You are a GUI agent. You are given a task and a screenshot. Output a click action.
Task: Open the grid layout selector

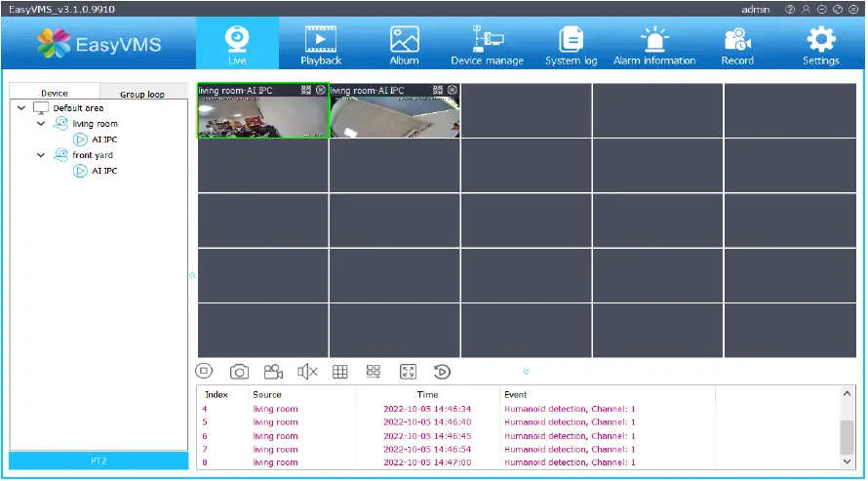click(x=340, y=372)
